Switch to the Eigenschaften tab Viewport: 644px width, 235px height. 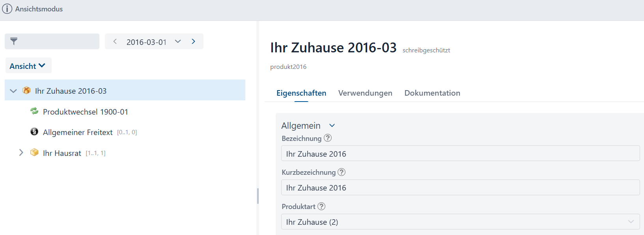click(x=301, y=93)
